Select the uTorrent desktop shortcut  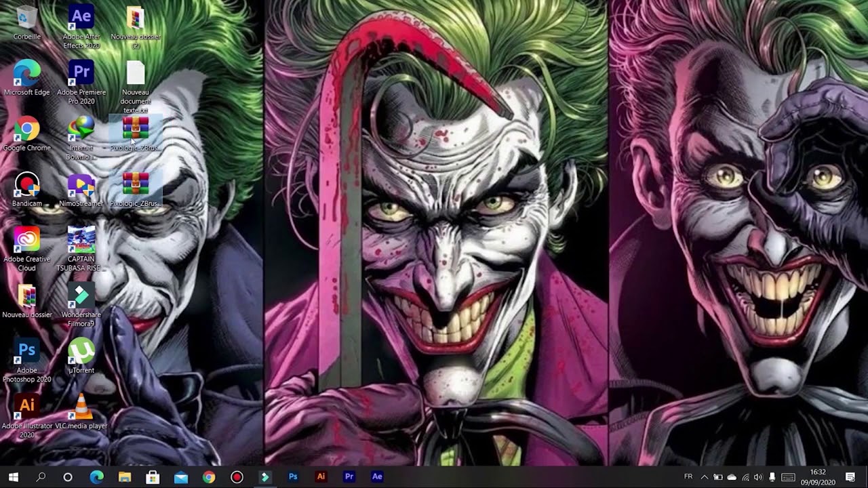coord(81,356)
